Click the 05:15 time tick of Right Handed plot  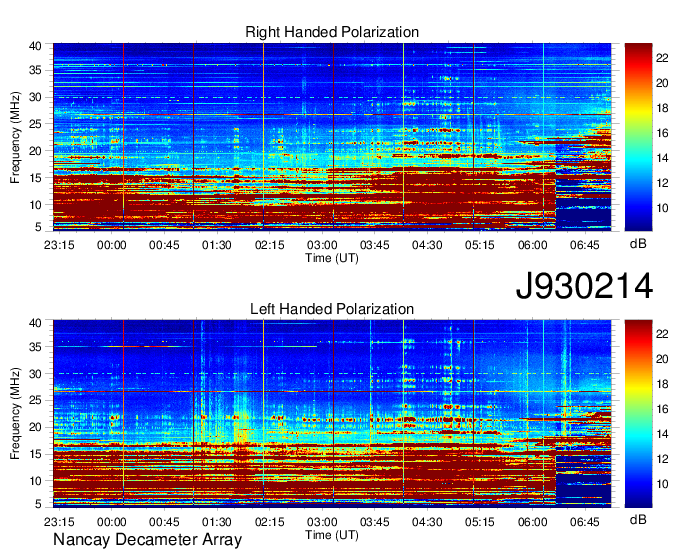(x=480, y=245)
